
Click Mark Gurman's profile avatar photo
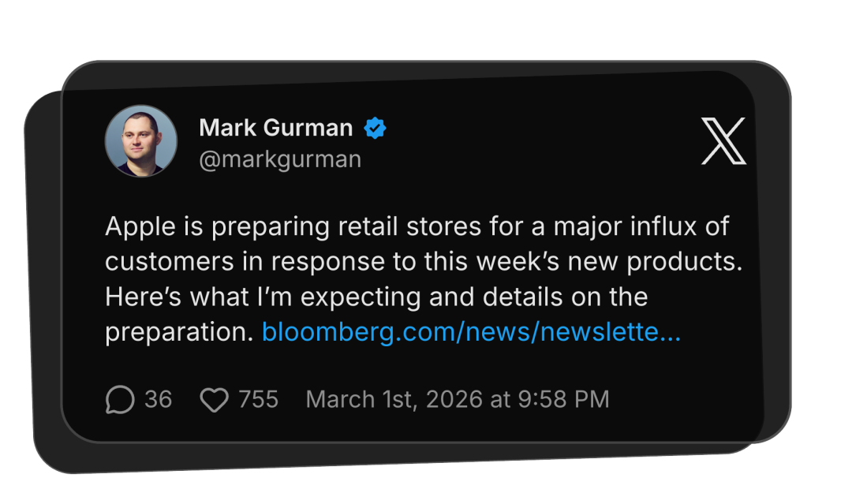pos(140,140)
